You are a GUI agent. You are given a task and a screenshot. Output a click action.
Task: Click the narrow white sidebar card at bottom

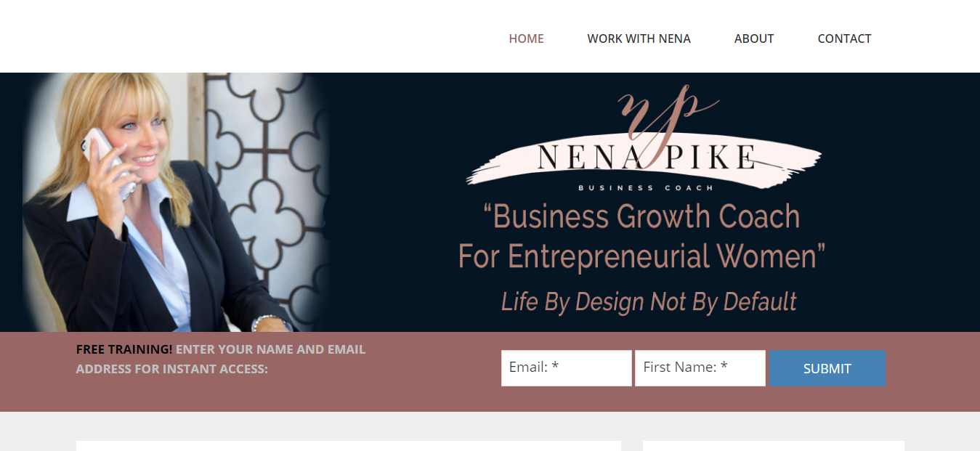(x=773, y=445)
